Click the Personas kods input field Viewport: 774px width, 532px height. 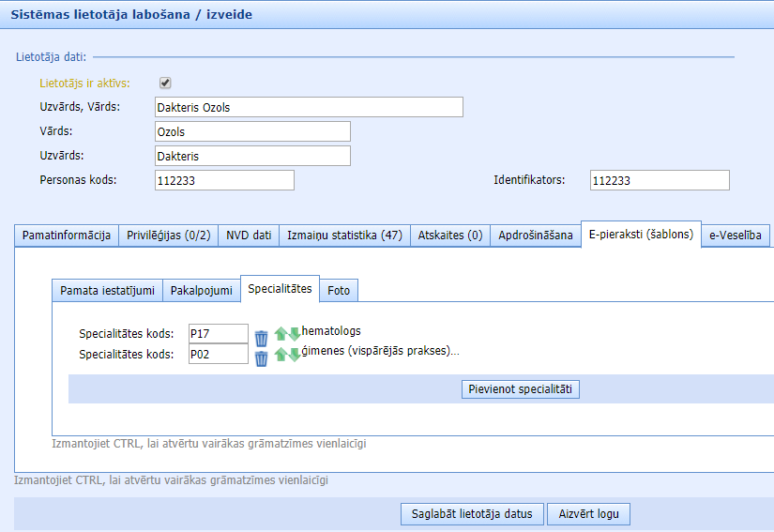224,180
